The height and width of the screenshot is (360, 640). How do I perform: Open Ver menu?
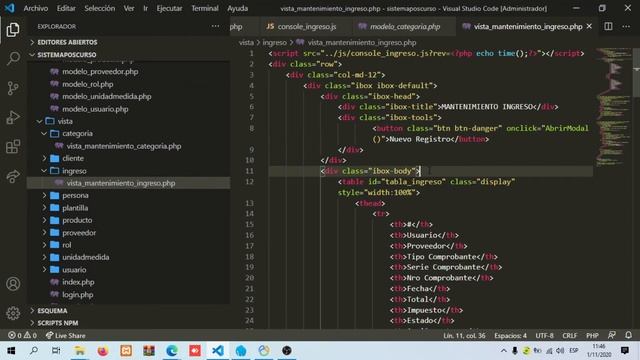click(129, 8)
